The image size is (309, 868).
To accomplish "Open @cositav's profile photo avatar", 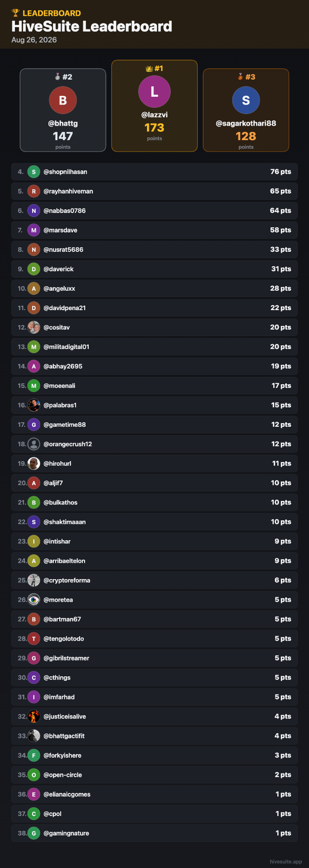I will pyautogui.click(x=33, y=327).
